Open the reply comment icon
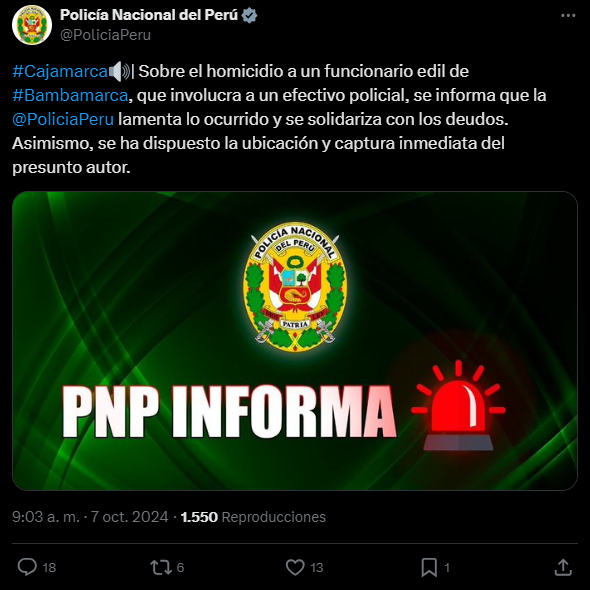 click(27, 567)
